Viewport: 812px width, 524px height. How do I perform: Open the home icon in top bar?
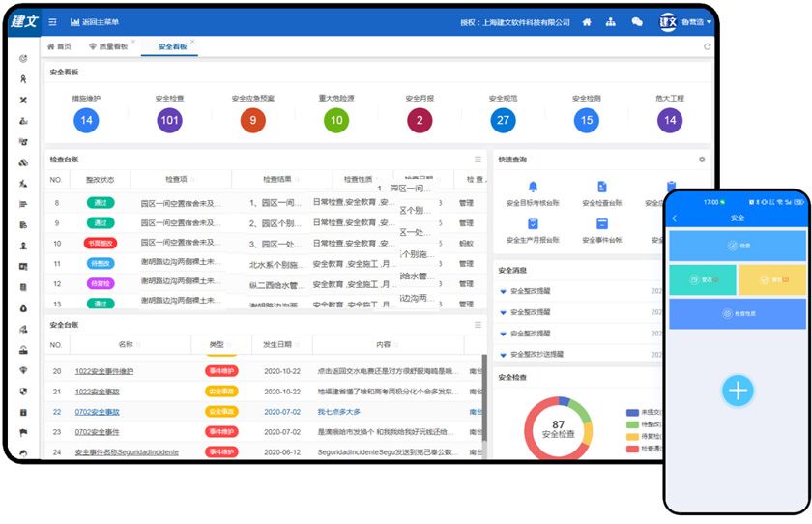tap(586, 22)
